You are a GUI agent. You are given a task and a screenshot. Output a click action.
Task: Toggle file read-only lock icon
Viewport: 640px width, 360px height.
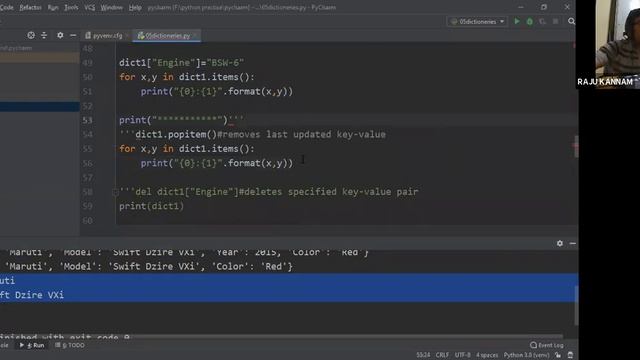[558, 355]
